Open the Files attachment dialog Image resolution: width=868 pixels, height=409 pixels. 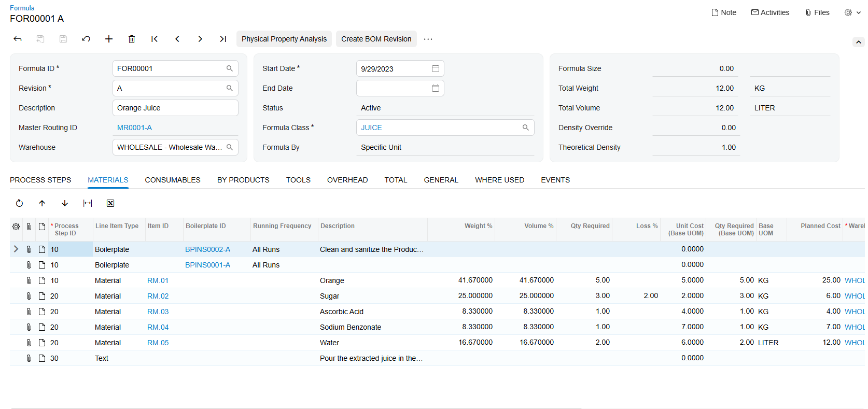click(x=817, y=12)
